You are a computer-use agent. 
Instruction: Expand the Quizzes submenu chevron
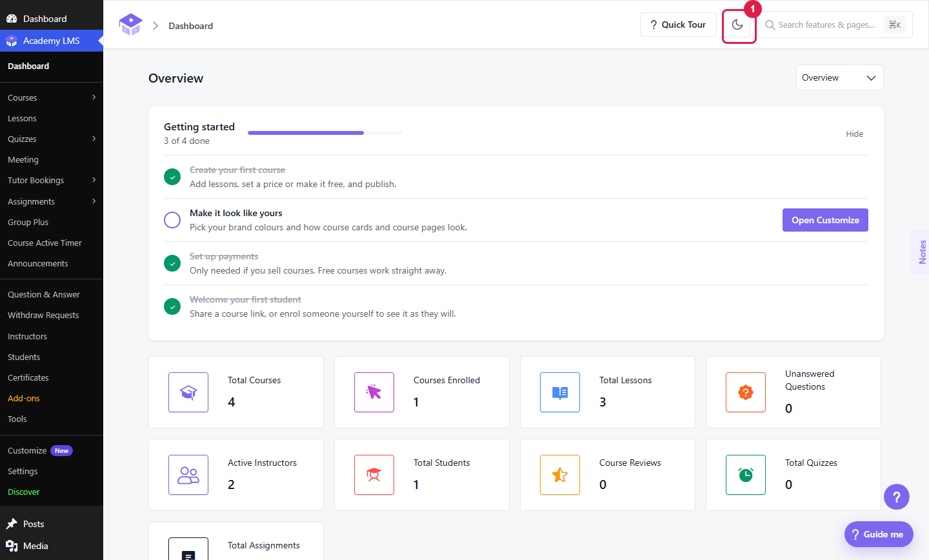(x=94, y=139)
